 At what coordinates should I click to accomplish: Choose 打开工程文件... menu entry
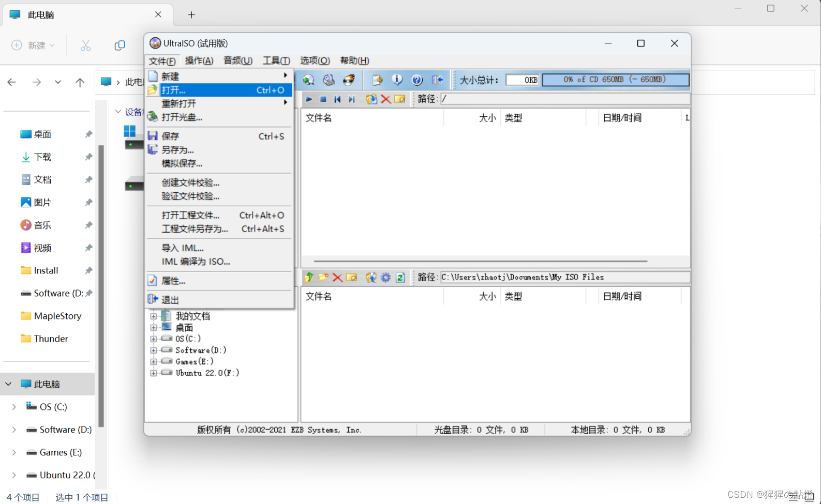(x=219, y=215)
